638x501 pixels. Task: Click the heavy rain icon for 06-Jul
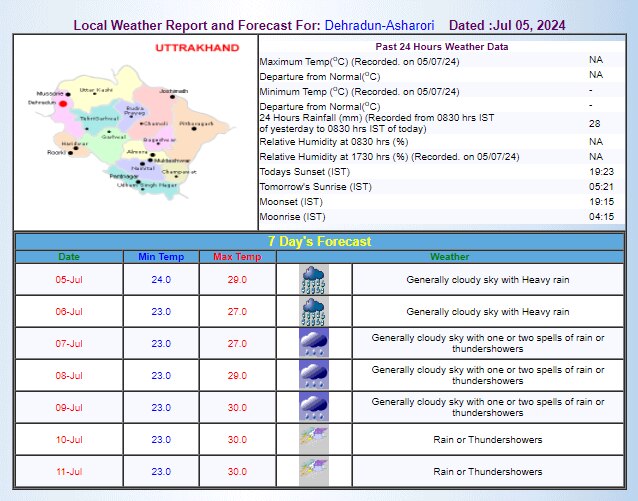pos(314,311)
